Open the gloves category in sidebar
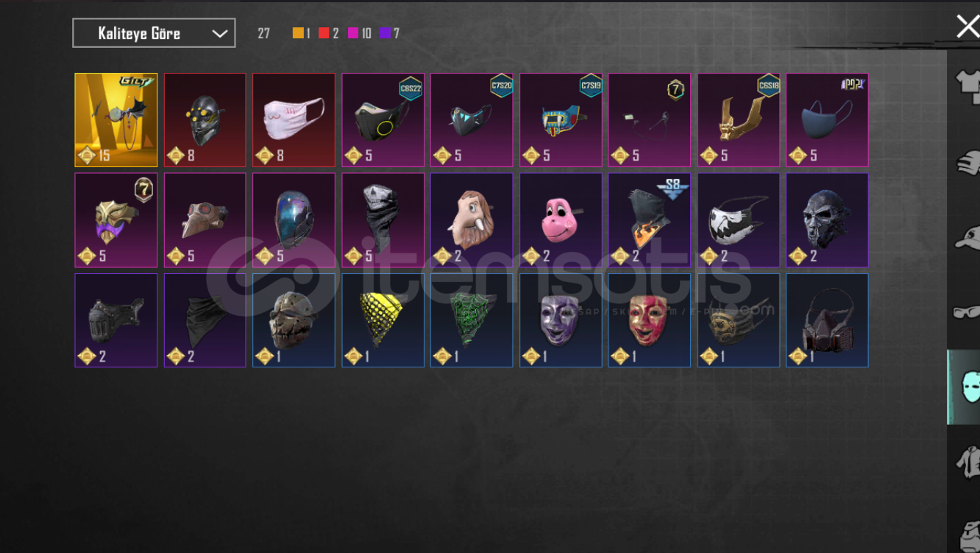Image resolution: width=980 pixels, height=553 pixels. point(967,161)
